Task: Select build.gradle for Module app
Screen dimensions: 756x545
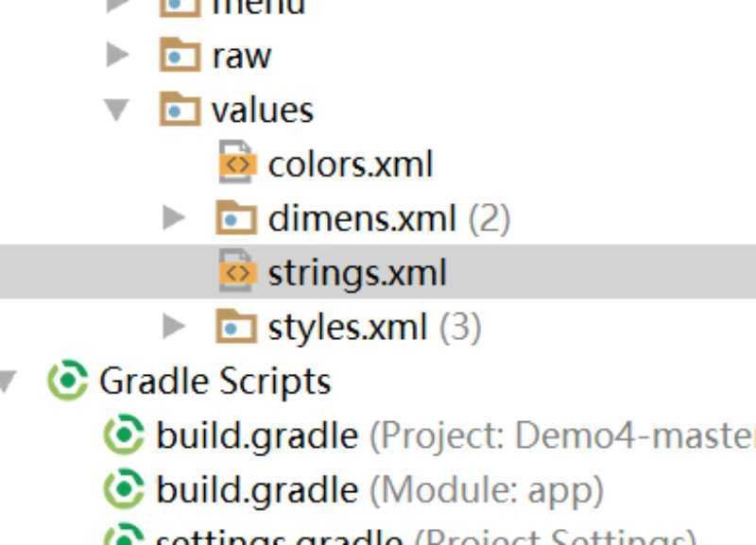Action: point(380,490)
